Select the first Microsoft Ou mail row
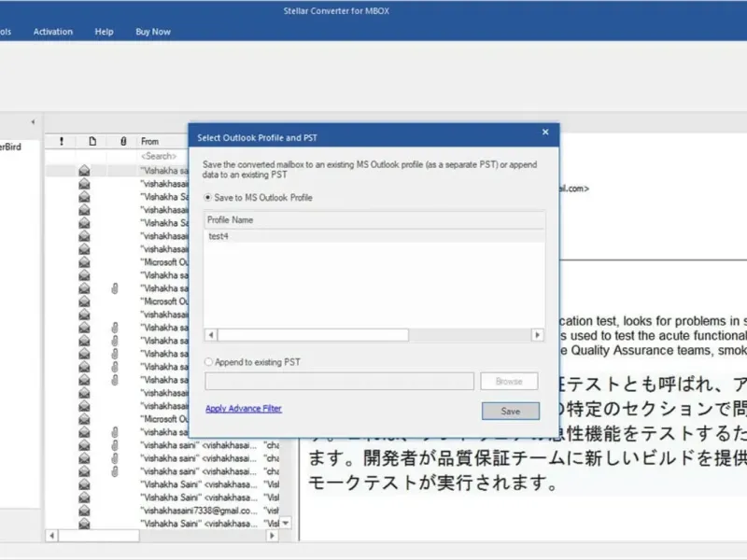The image size is (747, 560). [118, 262]
